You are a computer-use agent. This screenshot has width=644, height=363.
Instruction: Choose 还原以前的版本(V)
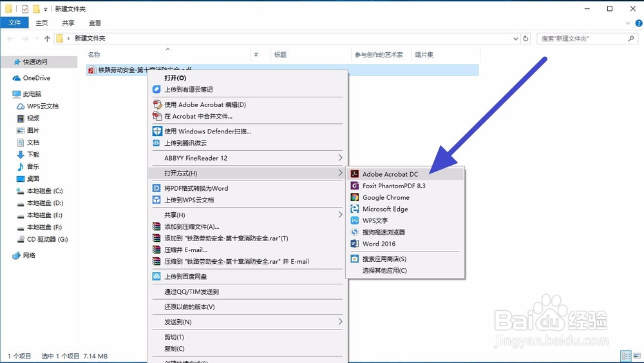(248, 307)
